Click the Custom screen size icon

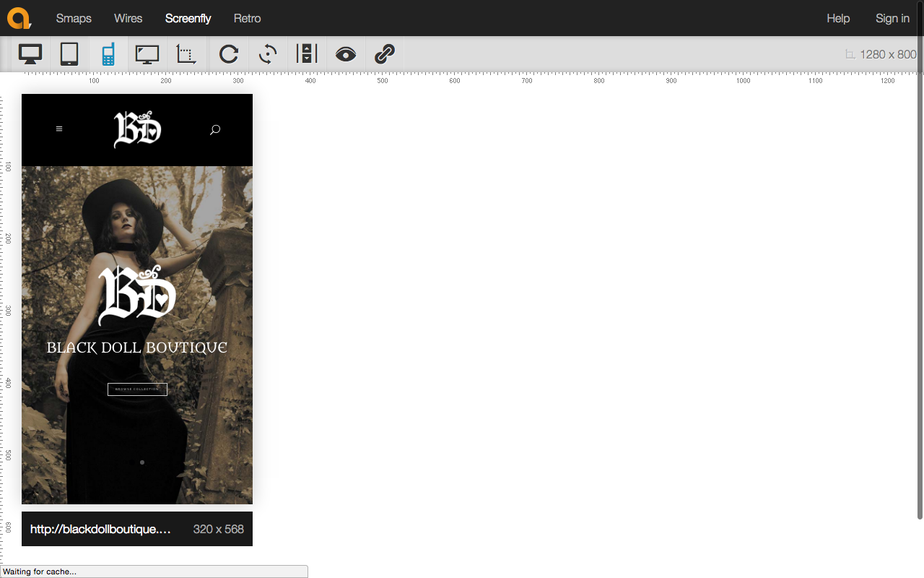(186, 54)
